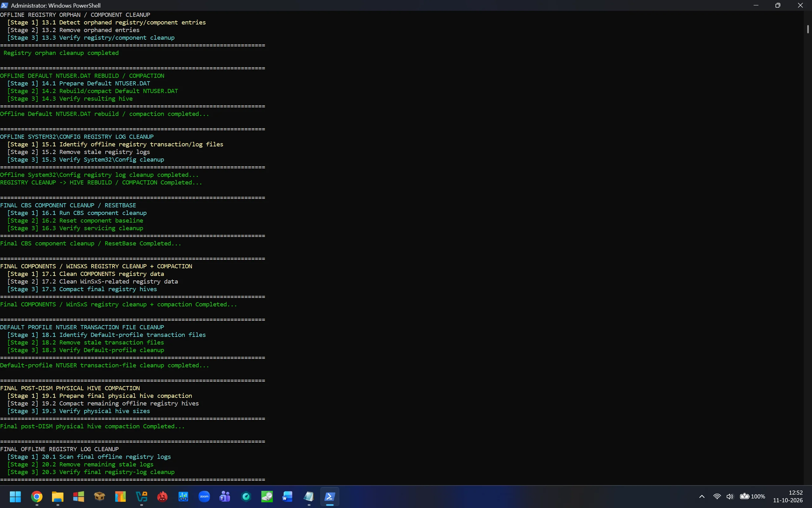Click '19.3 Verify physical hive sizes' line

coord(79,411)
